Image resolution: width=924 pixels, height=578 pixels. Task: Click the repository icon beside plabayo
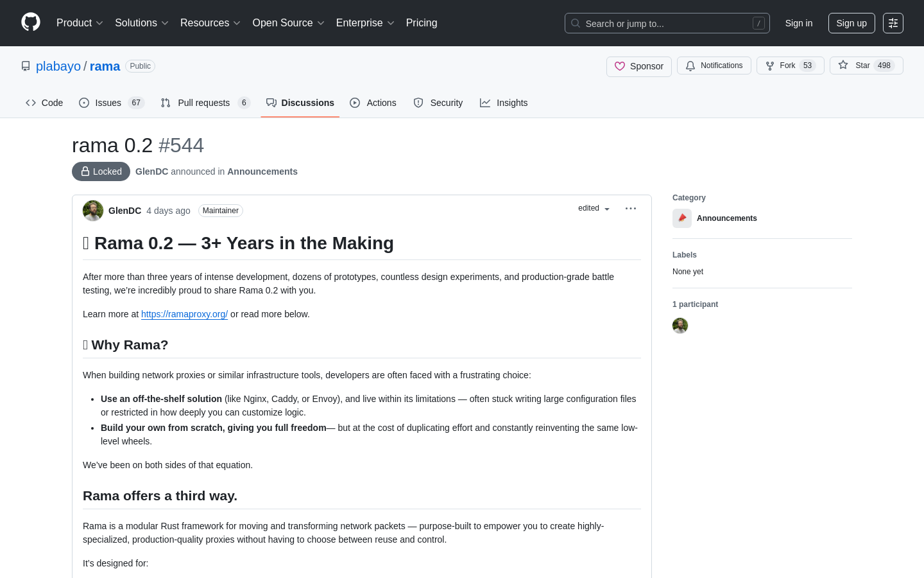(26, 66)
